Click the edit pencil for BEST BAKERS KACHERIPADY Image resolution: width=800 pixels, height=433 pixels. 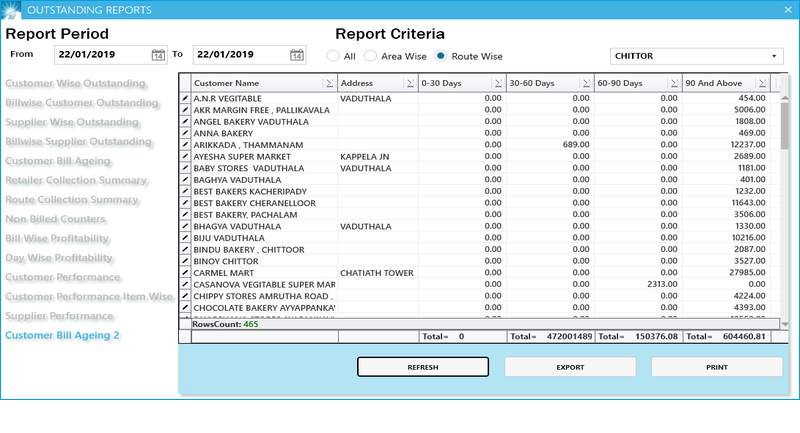(x=185, y=191)
